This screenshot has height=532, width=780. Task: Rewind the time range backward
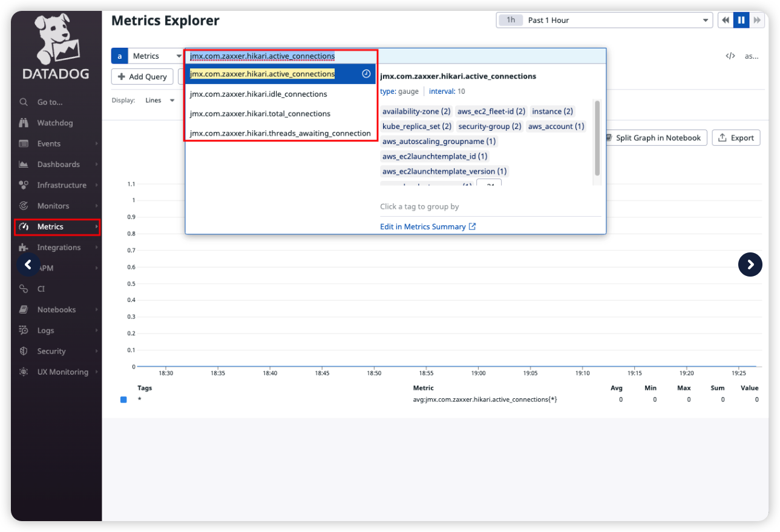click(725, 20)
